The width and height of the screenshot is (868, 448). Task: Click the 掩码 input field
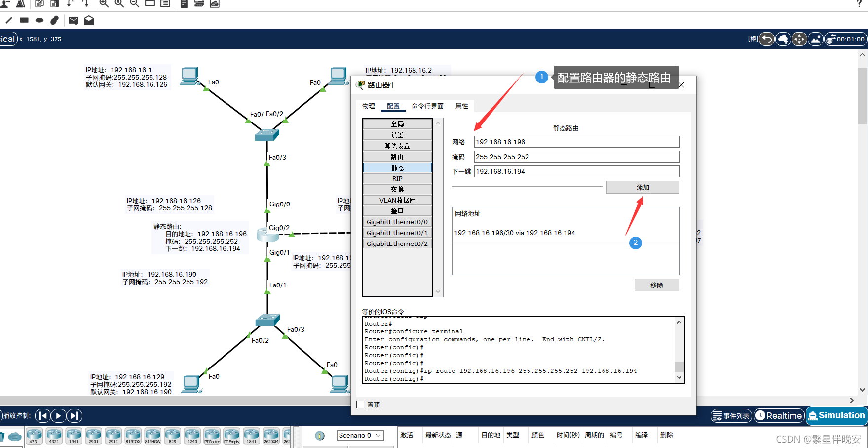click(x=577, y=157)
